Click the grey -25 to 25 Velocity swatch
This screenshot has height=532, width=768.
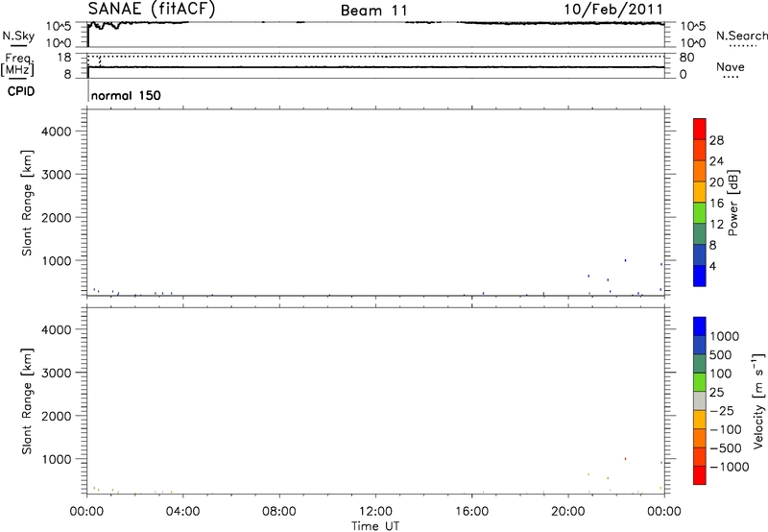click(x=700, y=401)
